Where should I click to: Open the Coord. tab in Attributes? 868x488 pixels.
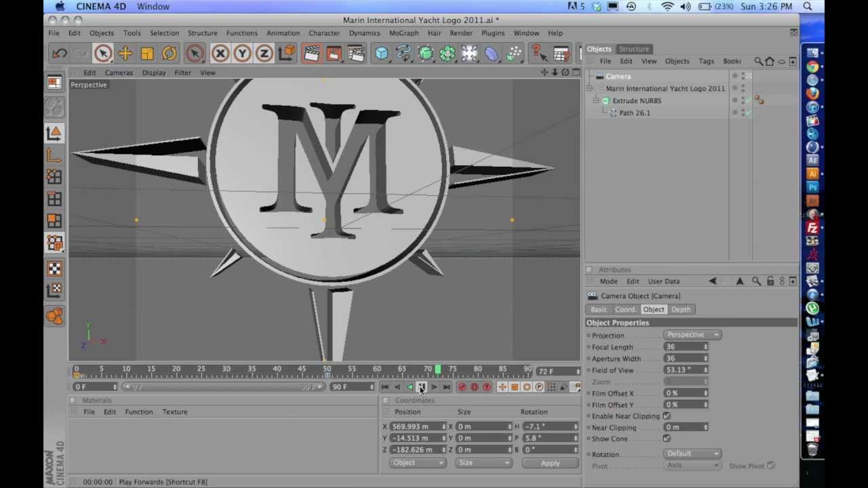[625, 310]
